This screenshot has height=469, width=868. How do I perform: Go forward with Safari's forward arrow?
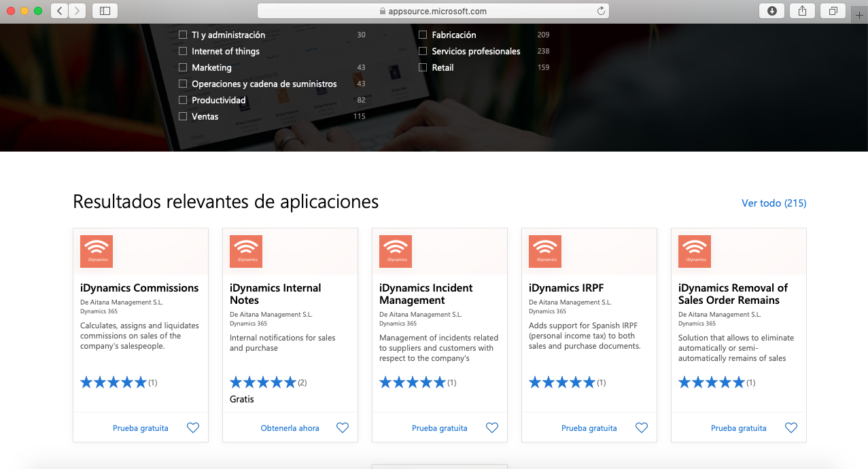[77, 11]
